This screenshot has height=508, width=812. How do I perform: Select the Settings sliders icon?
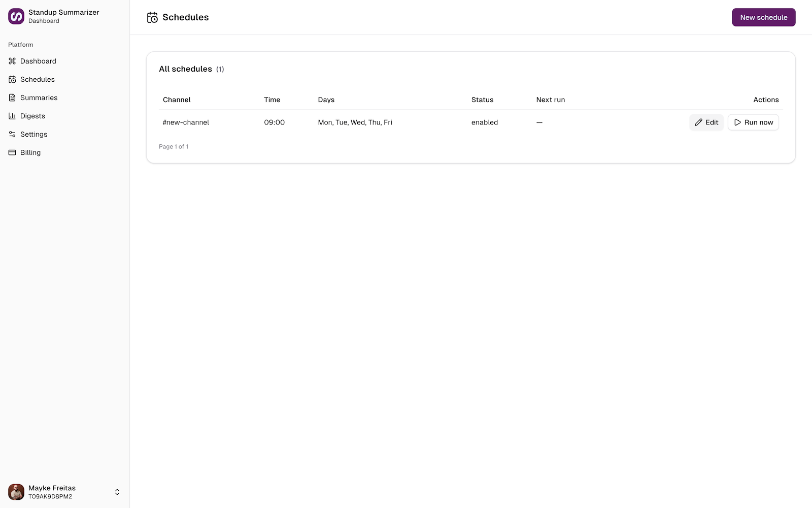12,134
